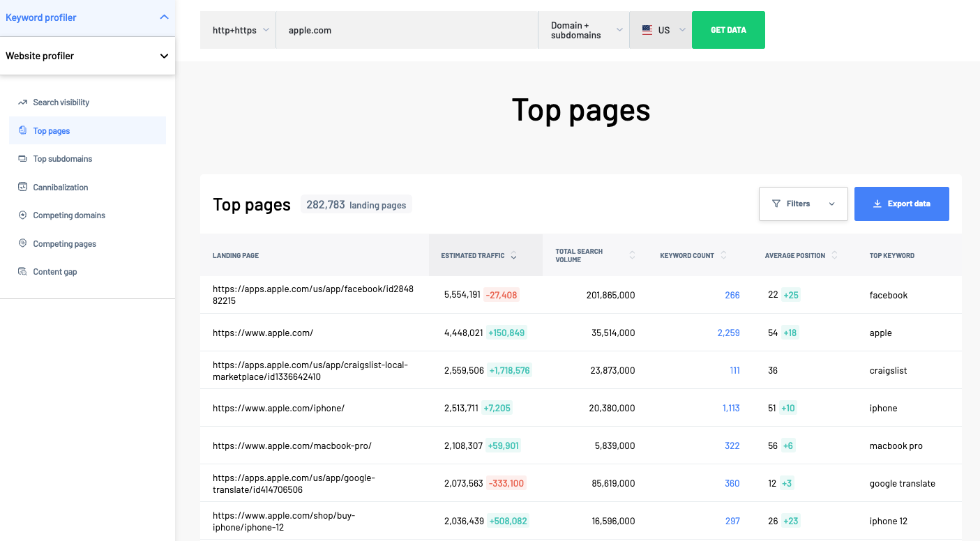Image resolution: width=980 pixels, height=541 pixels.
Task: Open the country selector next to US
Action: (681, 29)
